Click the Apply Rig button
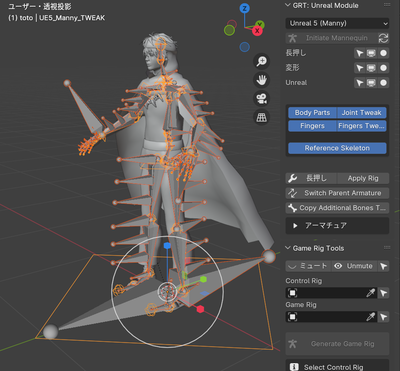400x371 pixels. click(x=363, y=178)
